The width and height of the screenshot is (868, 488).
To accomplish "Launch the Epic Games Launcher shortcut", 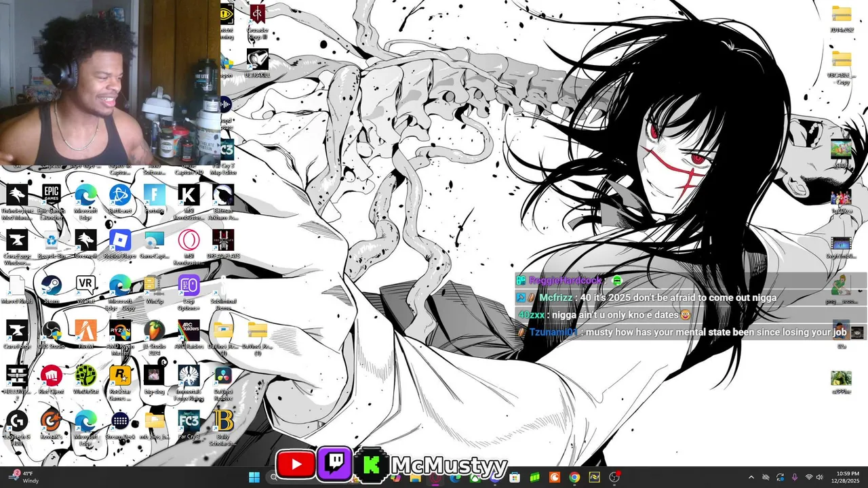I will click(x=52, y=201).
